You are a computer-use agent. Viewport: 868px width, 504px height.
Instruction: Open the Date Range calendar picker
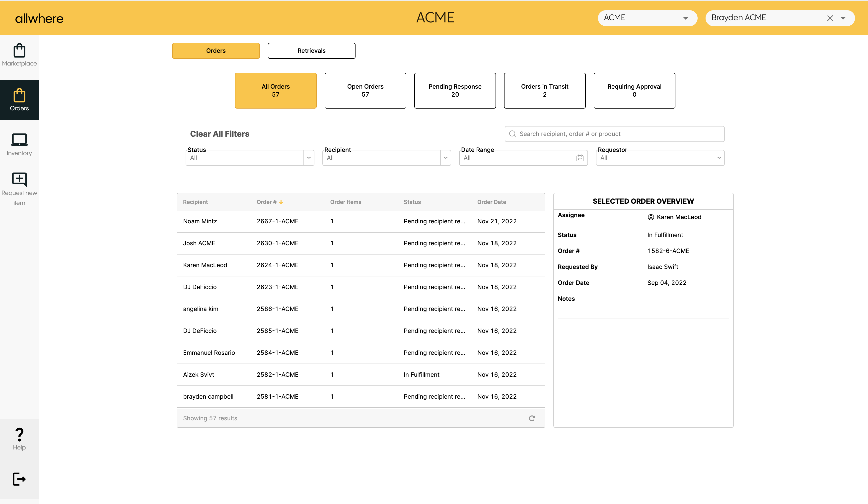coord(580,158)
